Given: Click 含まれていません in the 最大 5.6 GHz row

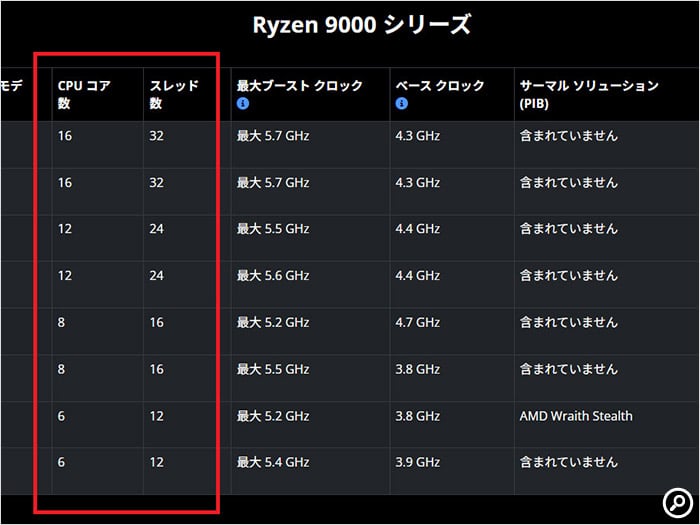Looking at the screenshot, I should 569,275.
